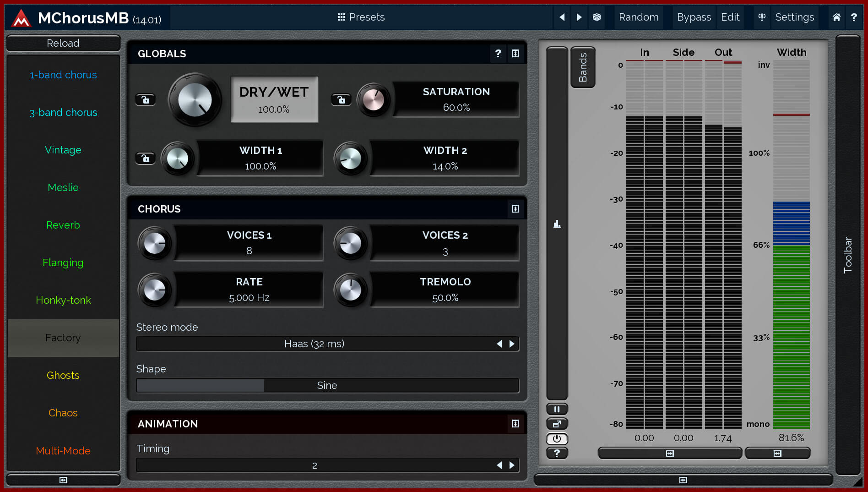Viewport: 868px width, 492px height.
Task: Decrease animation Timing value arrow
Action: pyautogui.click(x=499, y=465)
